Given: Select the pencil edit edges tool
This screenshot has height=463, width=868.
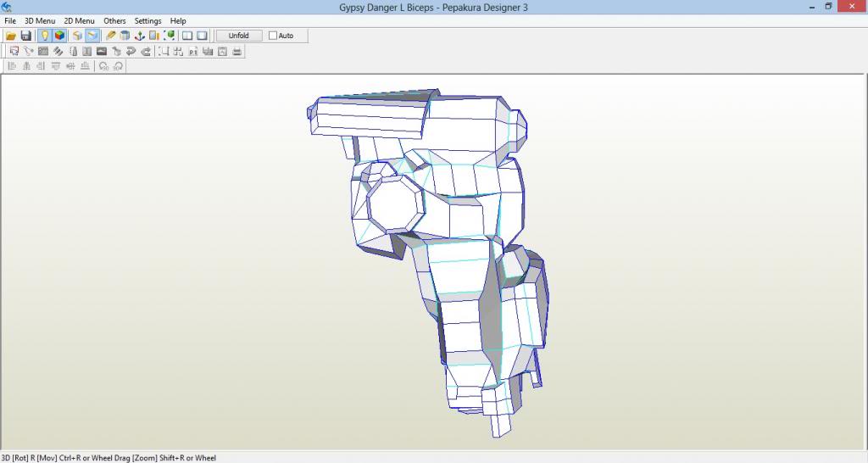Looking at the screenshot, I should (x=111, y=36).
